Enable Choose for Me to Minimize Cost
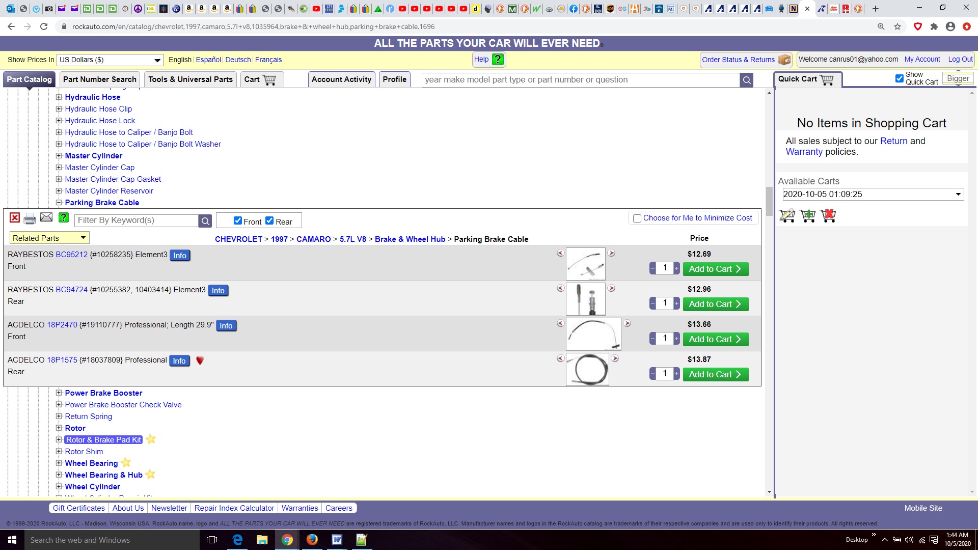This screenshot has height=555, width=980. coord(637,218)
